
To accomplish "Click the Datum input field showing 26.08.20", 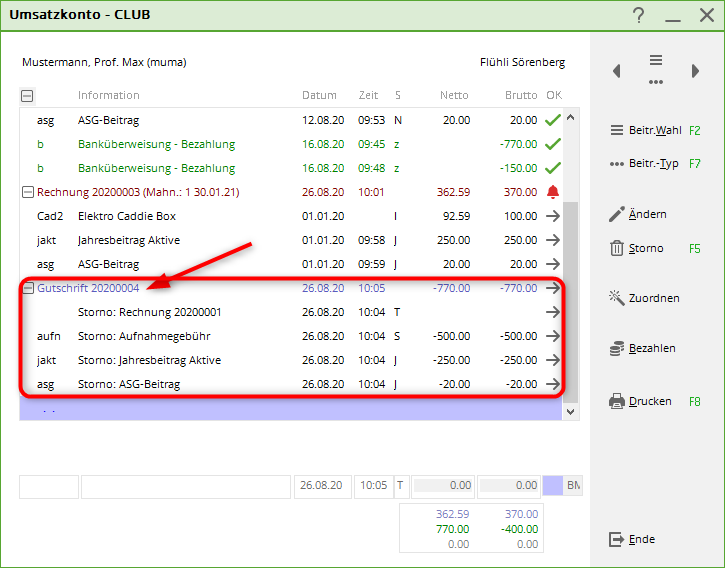I will pos(322,486).
